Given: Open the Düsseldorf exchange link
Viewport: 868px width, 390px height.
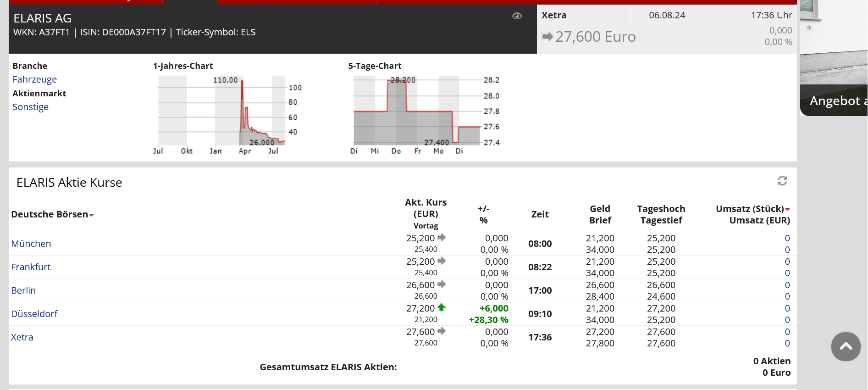Looking at the screenshot, I should pyautogui.click(x=34, y=314).
